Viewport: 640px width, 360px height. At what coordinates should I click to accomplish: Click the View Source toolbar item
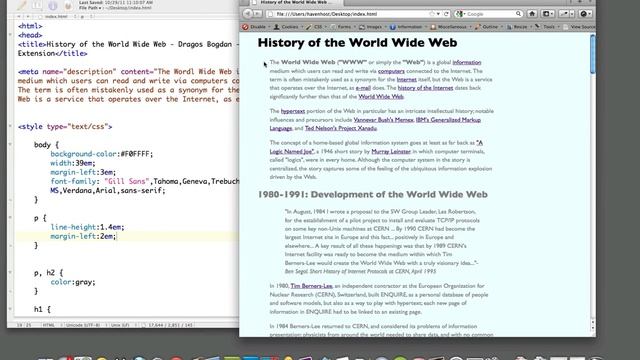pos(579,27)
